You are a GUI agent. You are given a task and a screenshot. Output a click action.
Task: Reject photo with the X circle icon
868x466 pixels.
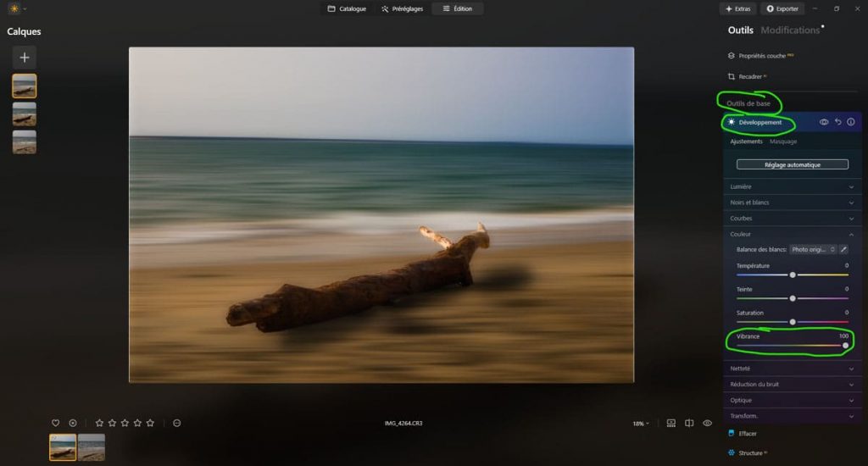pyautogui.click(x=73, y=423)
